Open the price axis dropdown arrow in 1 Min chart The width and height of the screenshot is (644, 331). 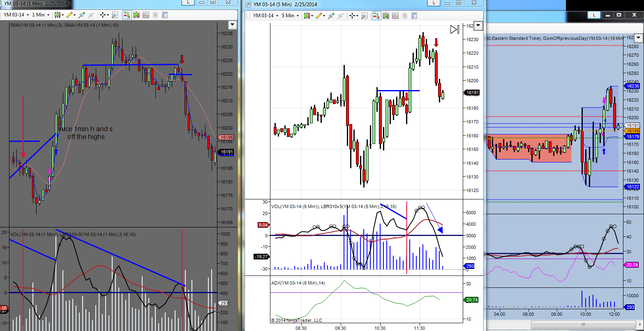232,25
